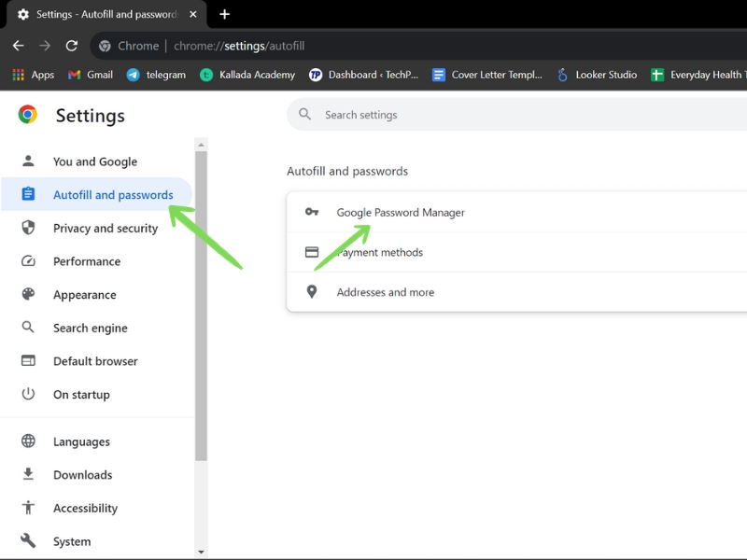Click into the Search settings field
The height and width of the screenshot is (560, 747).
[517, 115]
